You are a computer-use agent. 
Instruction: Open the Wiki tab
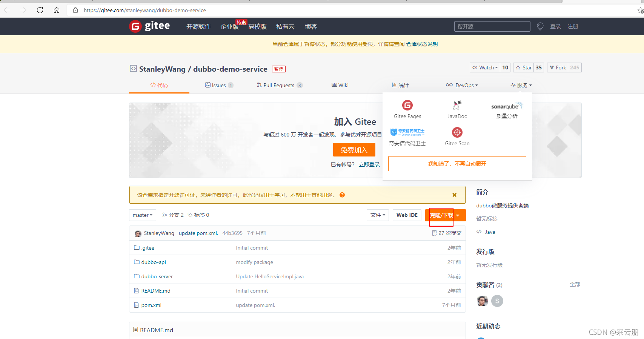click(x=340, y=85)
